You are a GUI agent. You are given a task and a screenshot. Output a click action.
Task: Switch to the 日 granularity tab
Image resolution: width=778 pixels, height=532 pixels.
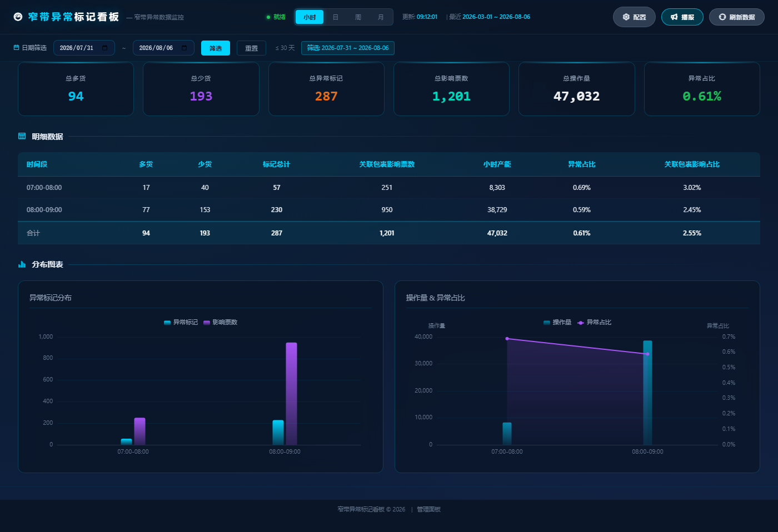click(336, 17)
